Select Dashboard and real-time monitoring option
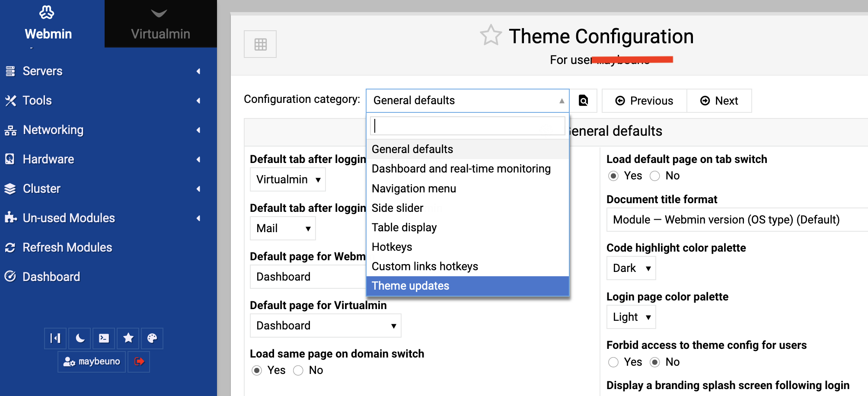This screenshot has width=868, height=396. click(x=468, y=169)
